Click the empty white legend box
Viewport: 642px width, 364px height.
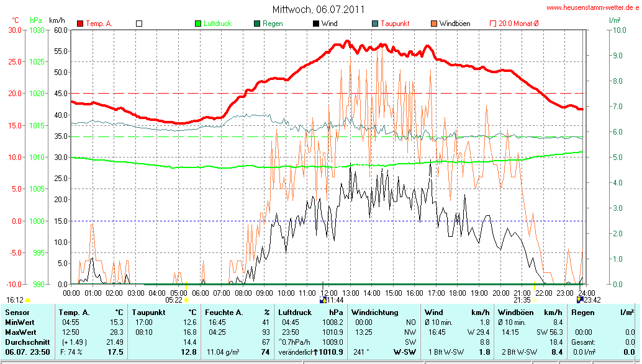tap(139, 24)
